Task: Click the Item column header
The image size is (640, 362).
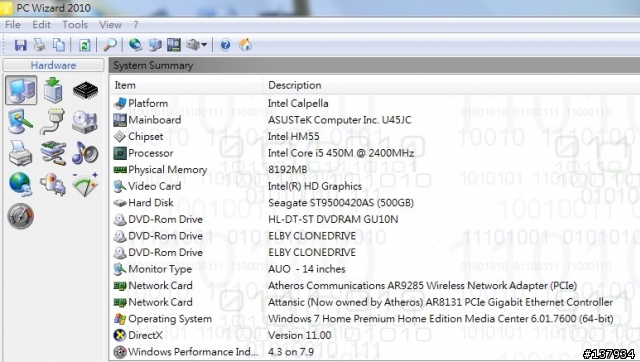Action: [x=186, y=85]
